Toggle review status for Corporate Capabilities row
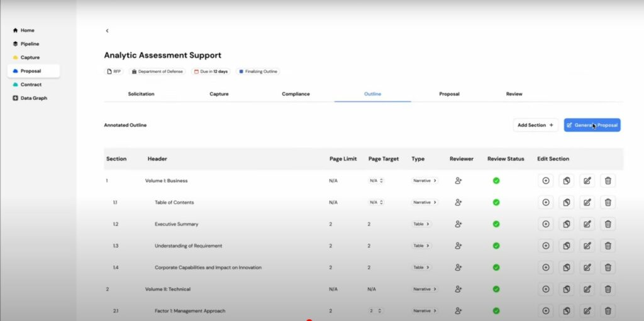The image size is (644, 321). click(496, 267)
